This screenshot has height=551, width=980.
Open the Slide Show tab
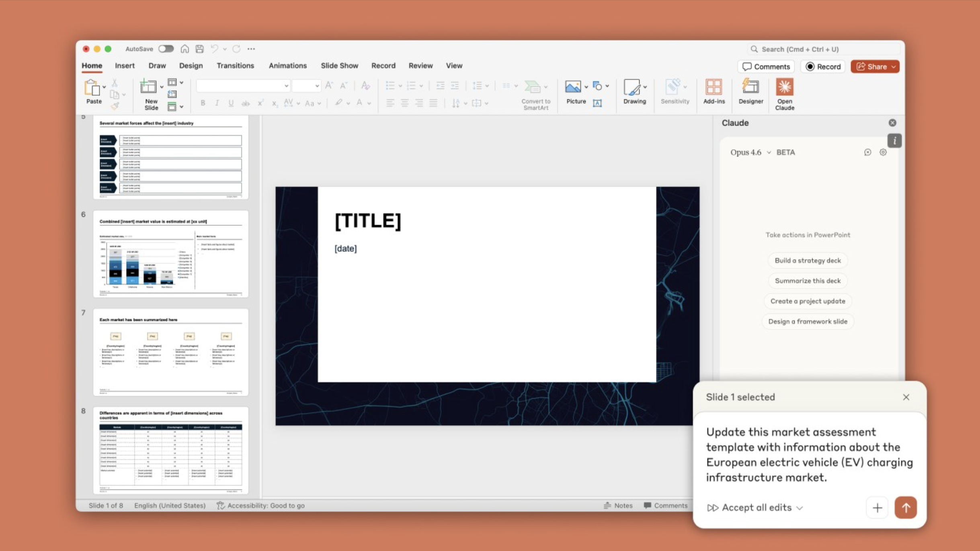click(339, 66)
